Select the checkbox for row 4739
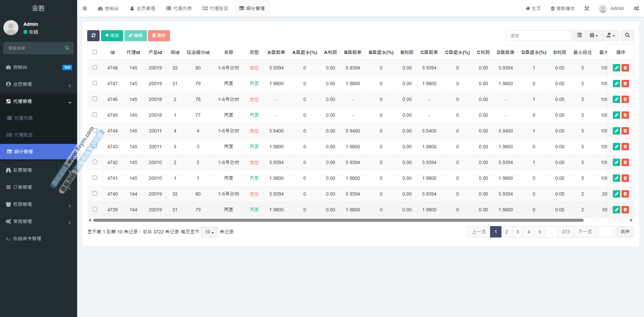The image size is (644, 317). pos(95,209)
